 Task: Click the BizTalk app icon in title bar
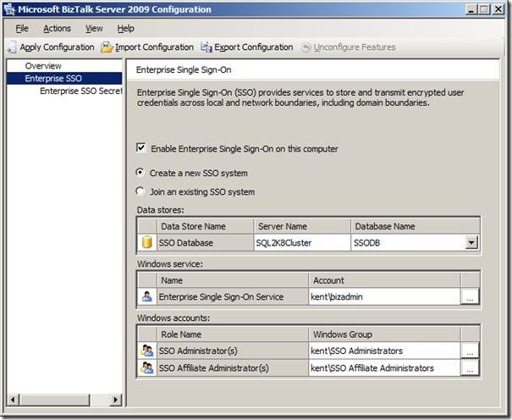pos(10,9)
